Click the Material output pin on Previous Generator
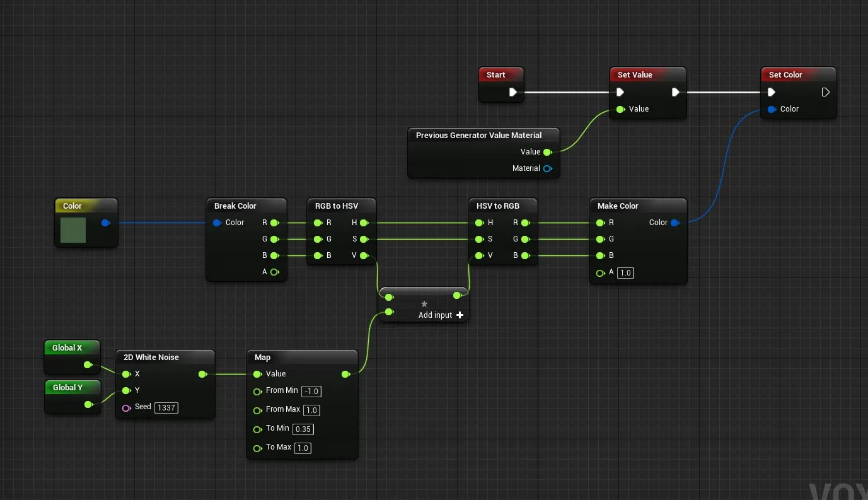Screen dimensions: 868x500 [547, 168]
